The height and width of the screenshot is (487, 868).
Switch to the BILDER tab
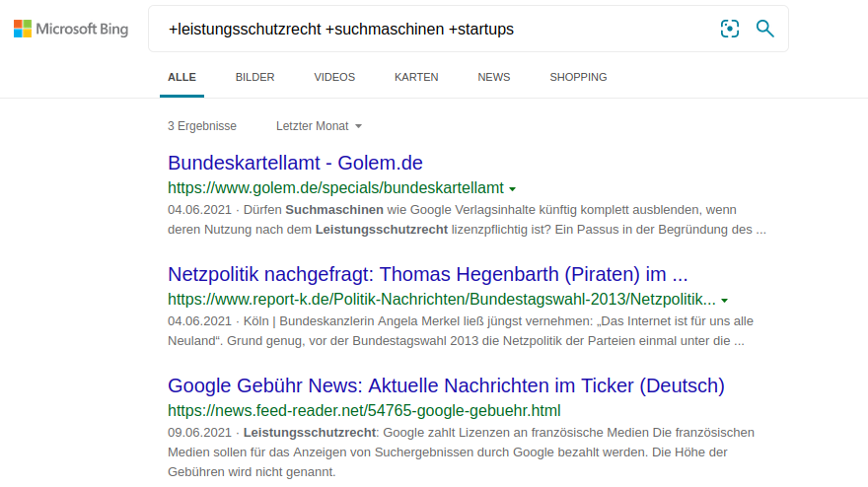pyautogui.click(x=254, y=78)
